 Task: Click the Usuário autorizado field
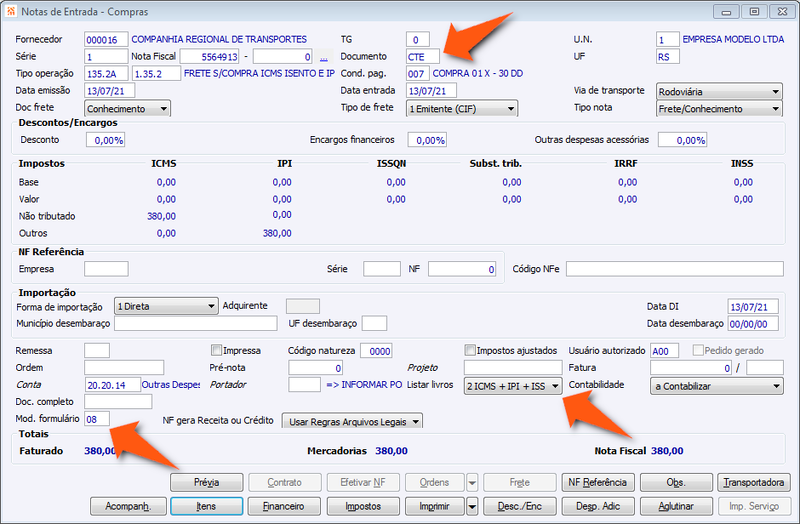(x=664, y=351)
